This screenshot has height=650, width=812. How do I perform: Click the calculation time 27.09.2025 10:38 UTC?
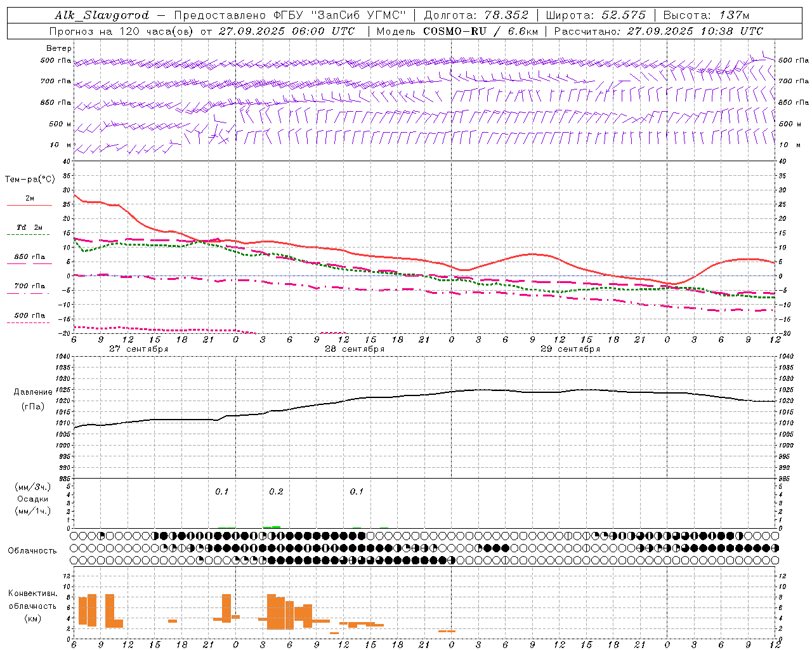(695, 31)
